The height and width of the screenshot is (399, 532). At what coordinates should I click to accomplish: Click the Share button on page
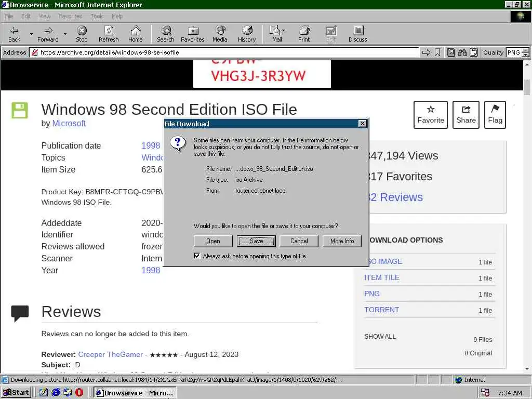[466, 115]
